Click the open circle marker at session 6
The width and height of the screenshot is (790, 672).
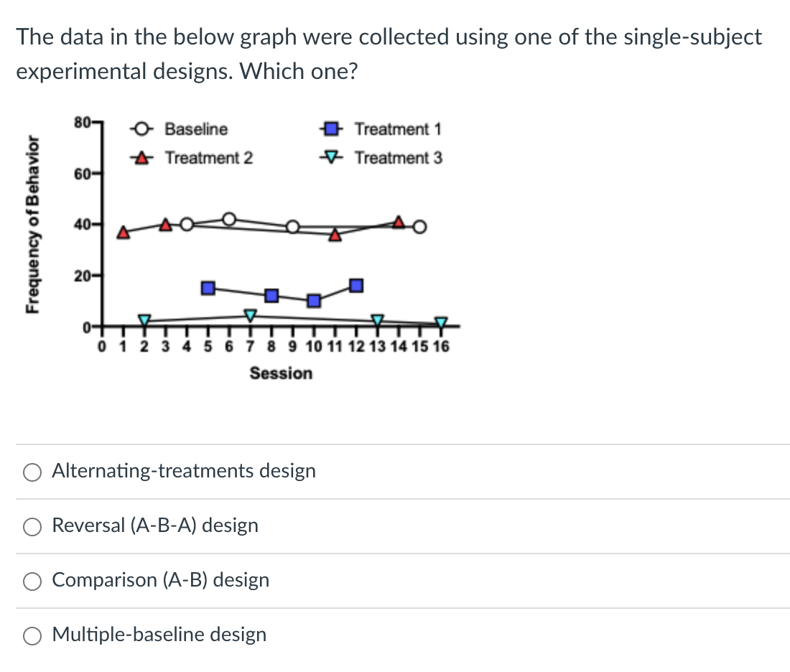(228, 218)
